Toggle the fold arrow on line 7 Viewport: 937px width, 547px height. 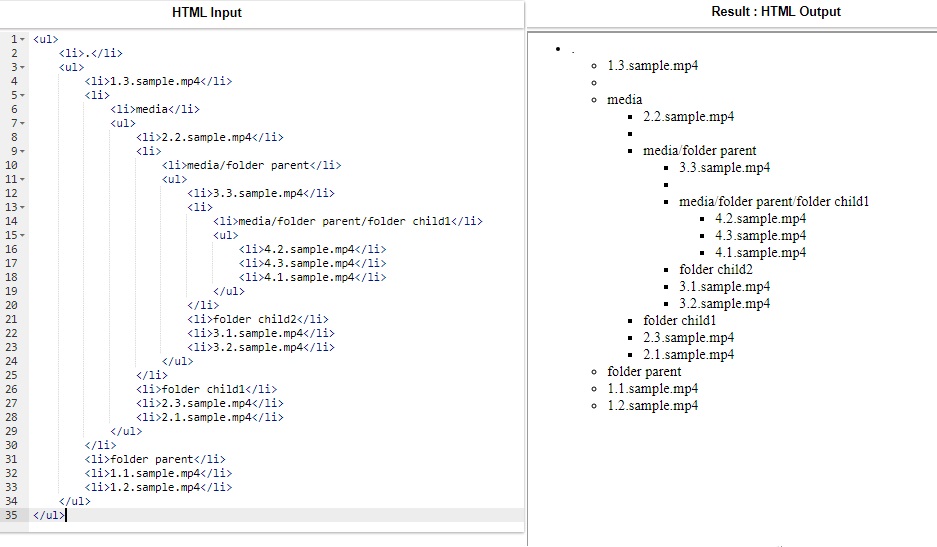point(22,123)
